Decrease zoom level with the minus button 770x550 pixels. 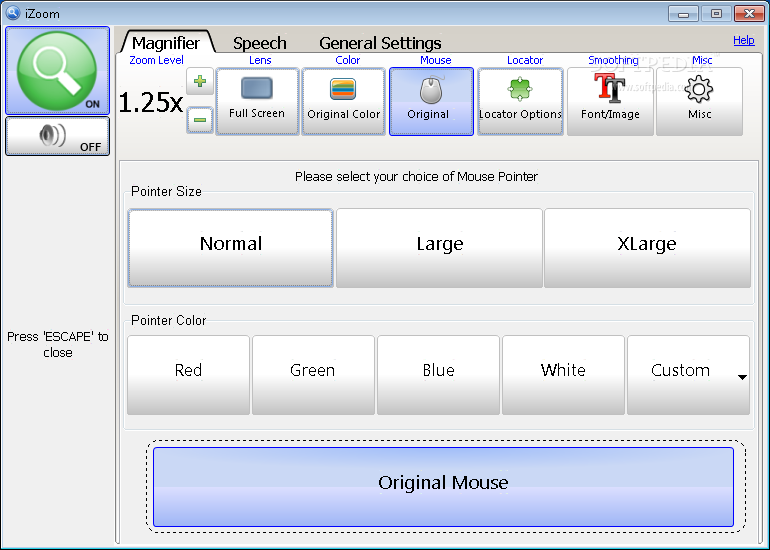point(200,120)
